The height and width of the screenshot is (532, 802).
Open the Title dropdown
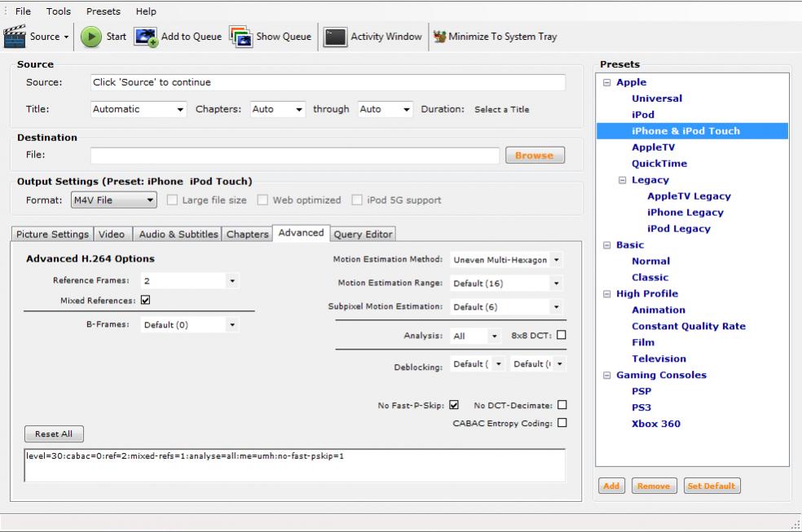(138, 109)
